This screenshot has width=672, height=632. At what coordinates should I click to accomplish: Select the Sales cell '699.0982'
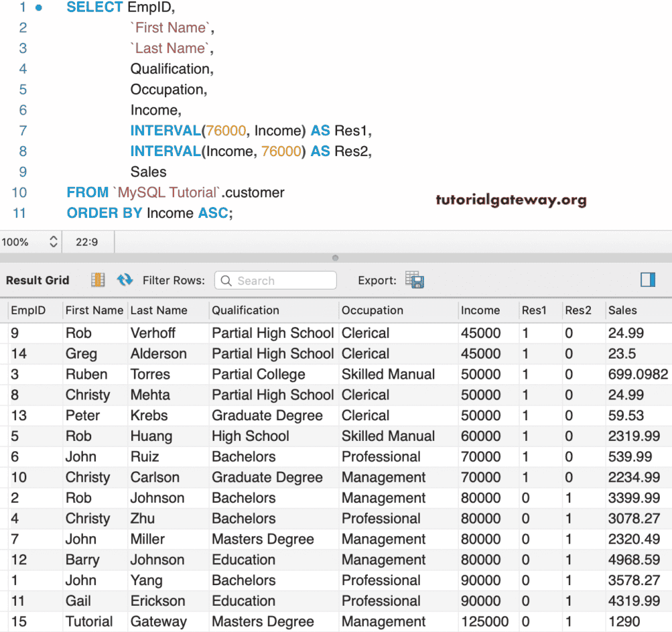tap(638, 374)
